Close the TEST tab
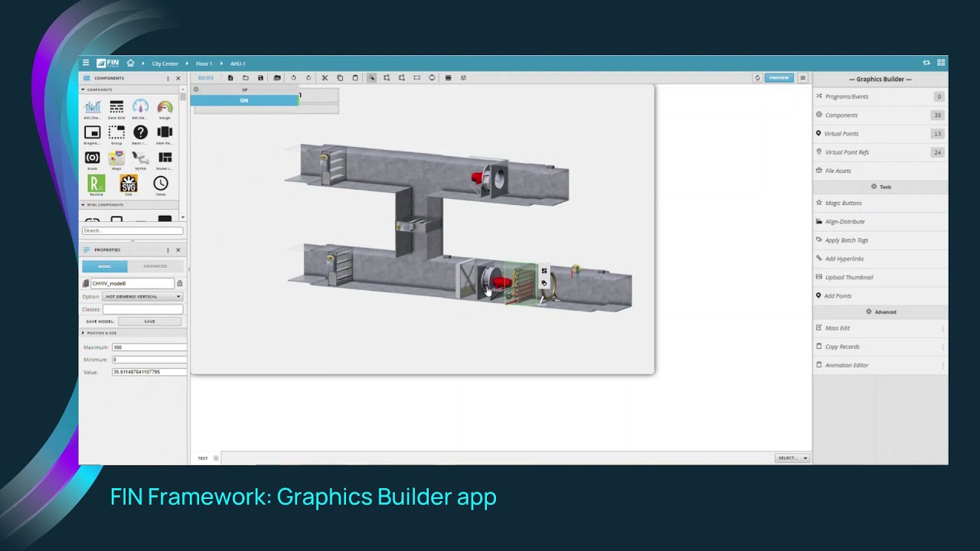 tap(216, 458)
